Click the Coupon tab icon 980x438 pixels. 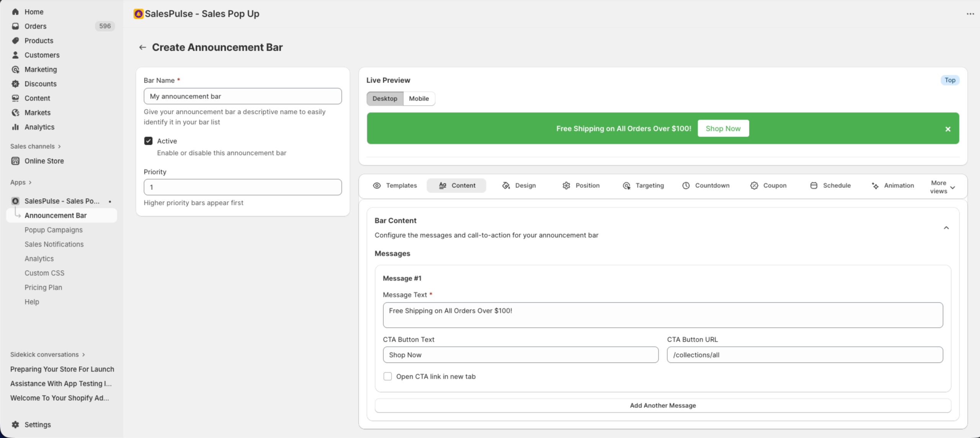[754, 185]
